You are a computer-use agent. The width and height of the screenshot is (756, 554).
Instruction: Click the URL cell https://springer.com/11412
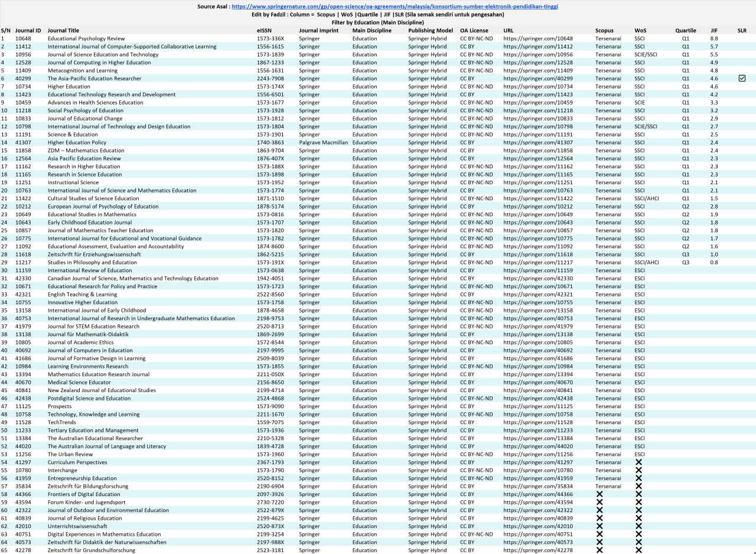538,46
